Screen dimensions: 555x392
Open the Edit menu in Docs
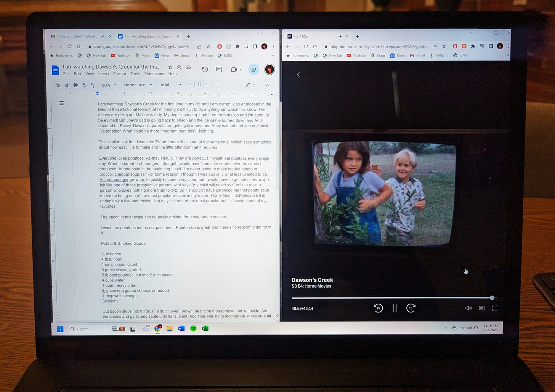(x=77, y=74)
